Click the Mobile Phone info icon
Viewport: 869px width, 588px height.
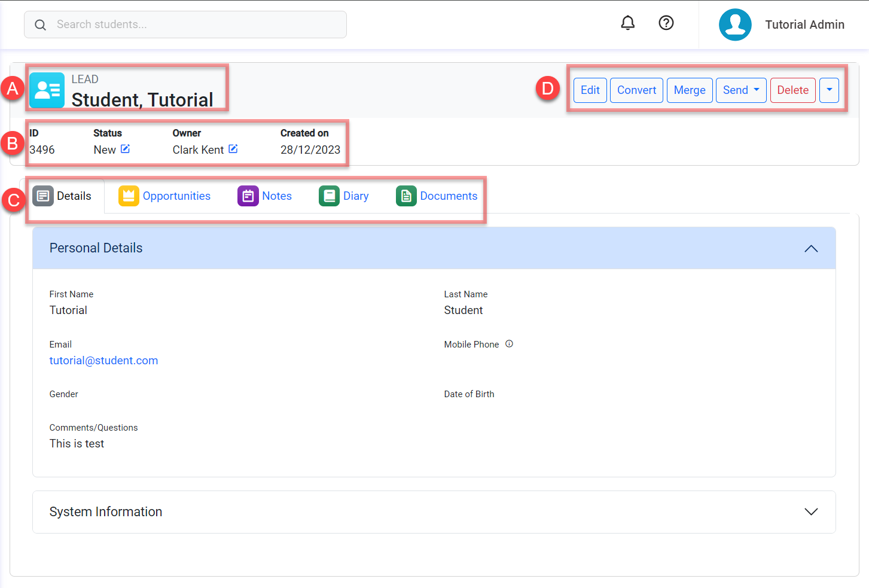point(509,344)
